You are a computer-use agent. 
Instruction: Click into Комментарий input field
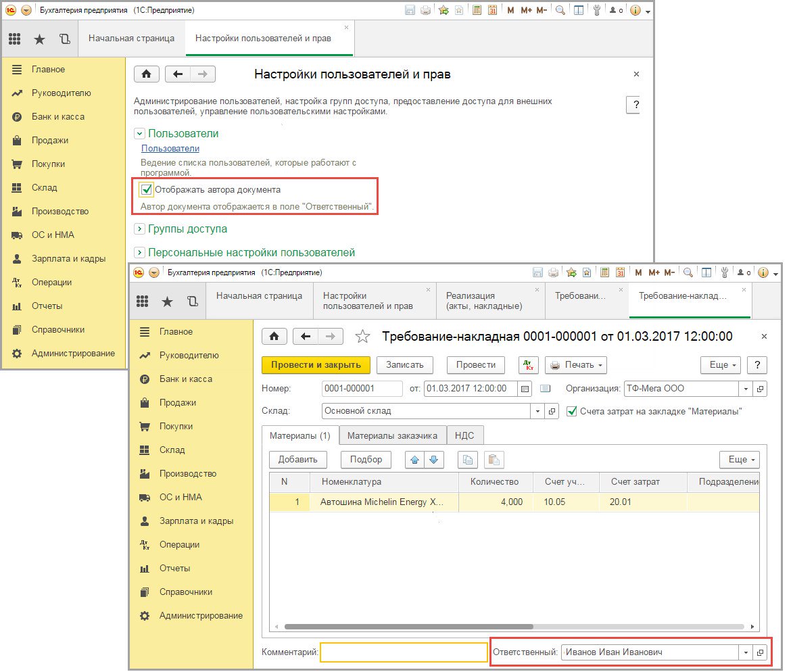pyautogui.click(x=404, y=652)
